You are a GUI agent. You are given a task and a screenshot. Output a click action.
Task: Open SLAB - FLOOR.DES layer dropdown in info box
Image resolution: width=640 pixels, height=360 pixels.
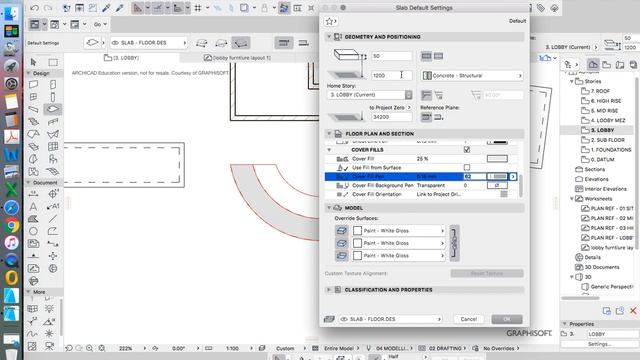[x=149, y=43]
